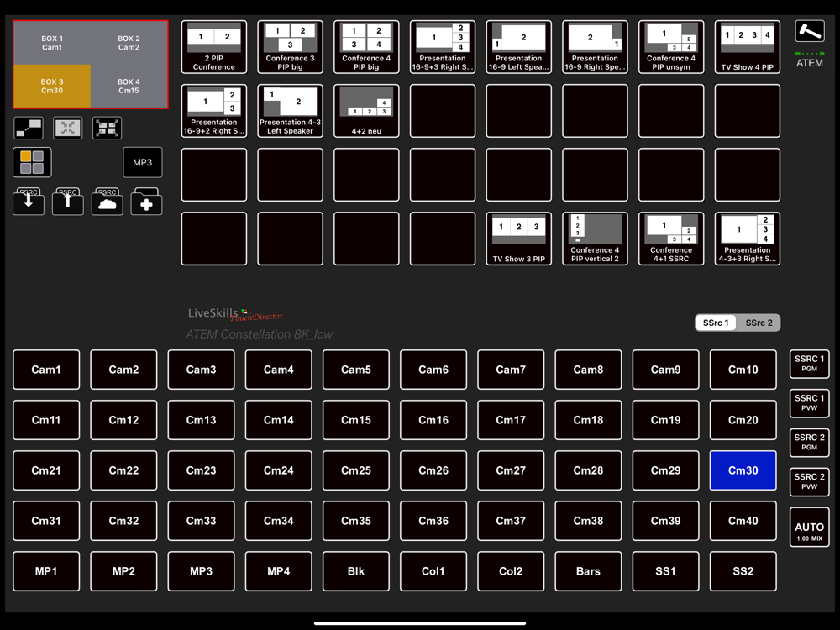
Task: Send SSRC 1 to PVW
Action: click(x=809, y=403)
